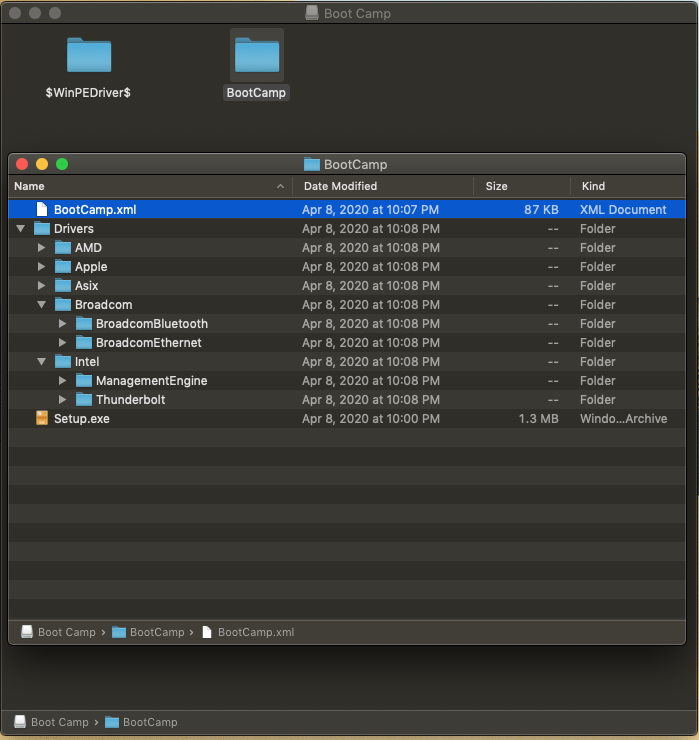
Task: Sort by the Name column header
Action: 150,186
